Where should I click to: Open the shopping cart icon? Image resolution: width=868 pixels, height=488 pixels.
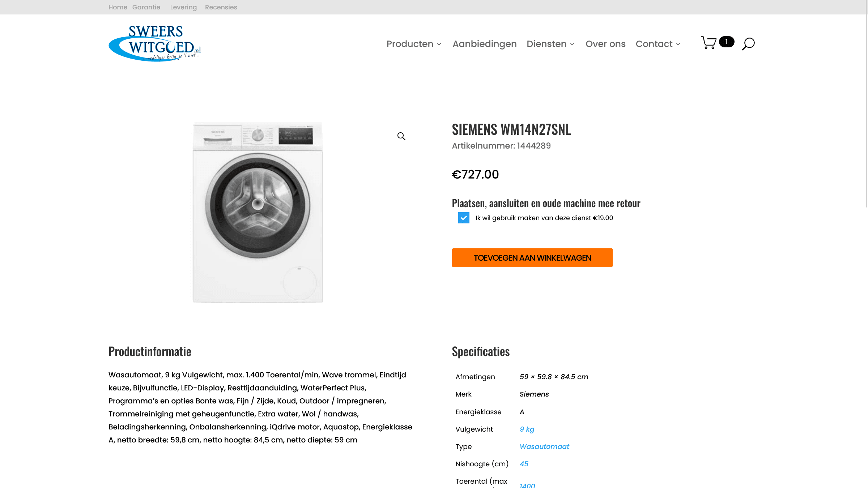coord(709,43)
